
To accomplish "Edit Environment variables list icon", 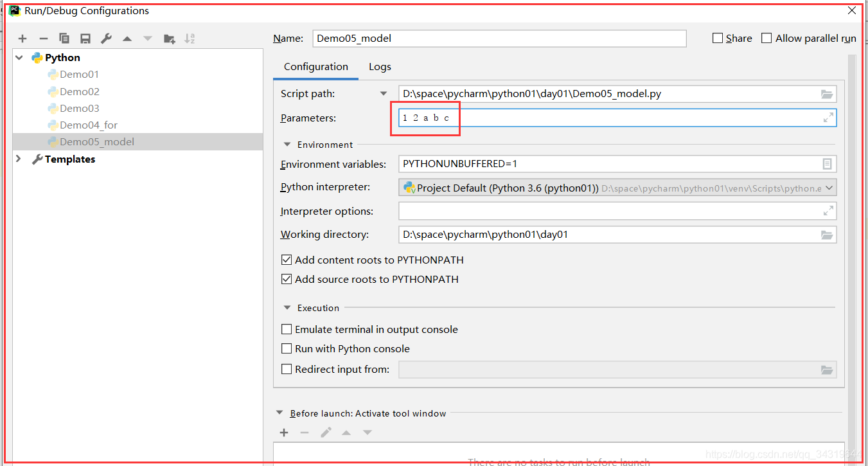I will tap(828, 164).
